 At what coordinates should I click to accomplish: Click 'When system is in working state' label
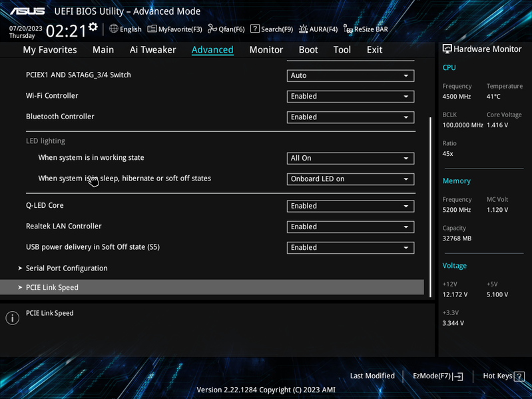click(x=91, y=157)
